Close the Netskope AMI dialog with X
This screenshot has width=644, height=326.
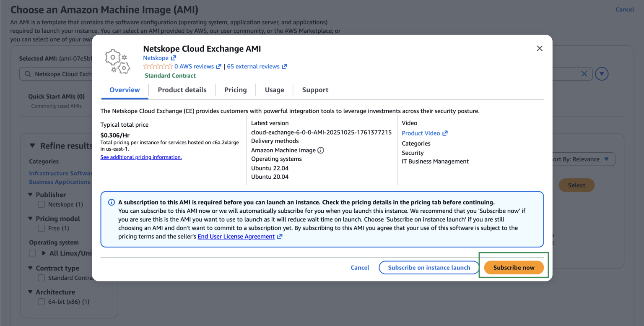[540, 49]
